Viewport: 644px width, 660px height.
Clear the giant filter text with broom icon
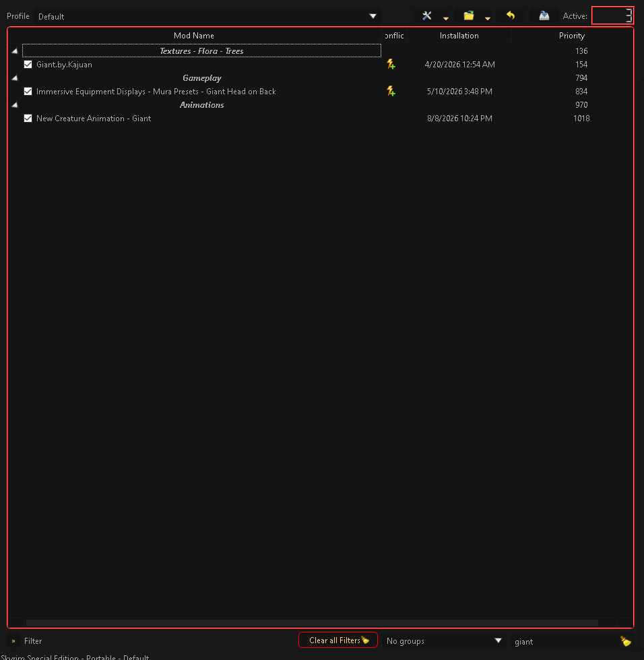(626, 641)
